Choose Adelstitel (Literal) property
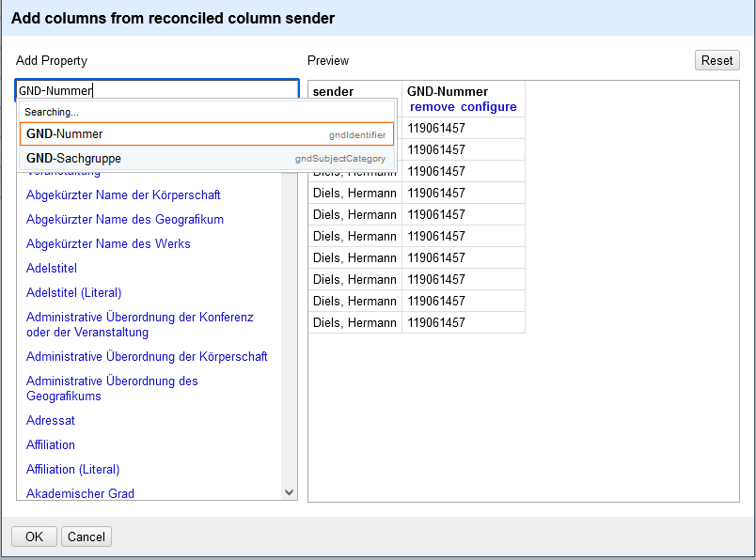 73,293
